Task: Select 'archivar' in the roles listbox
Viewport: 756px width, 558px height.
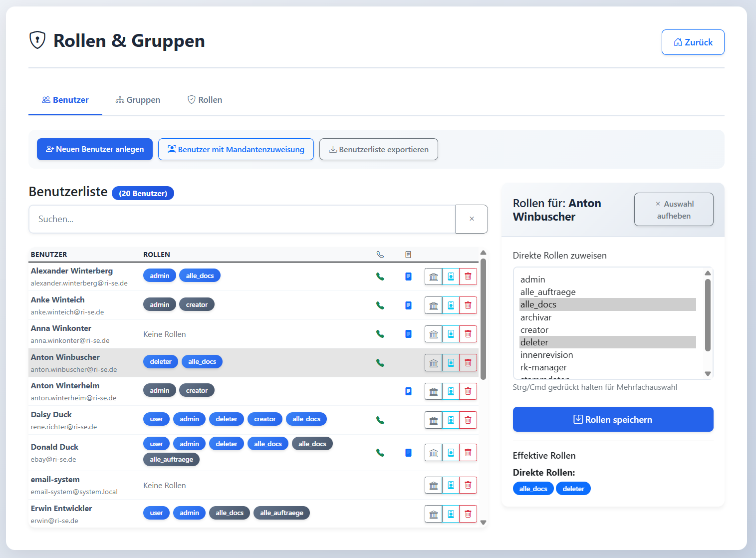Action: point(536,317)
